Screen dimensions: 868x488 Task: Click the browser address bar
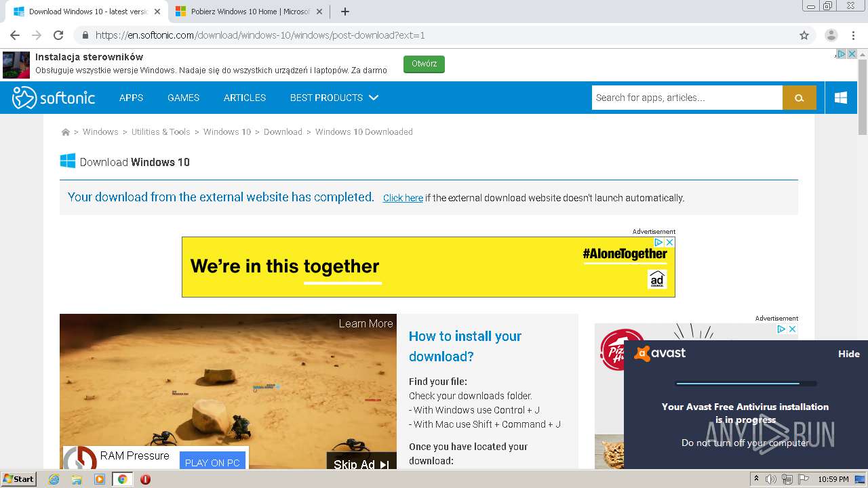click(434, 35)
